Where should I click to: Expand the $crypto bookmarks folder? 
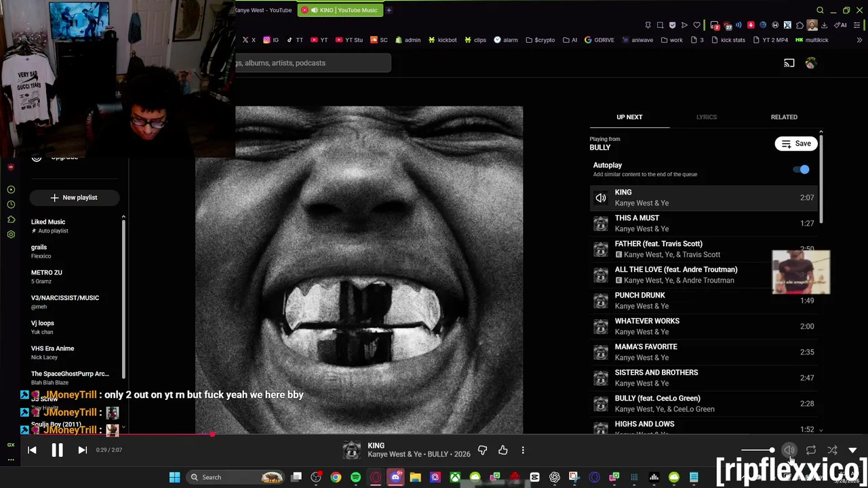(x=539, y=40)
